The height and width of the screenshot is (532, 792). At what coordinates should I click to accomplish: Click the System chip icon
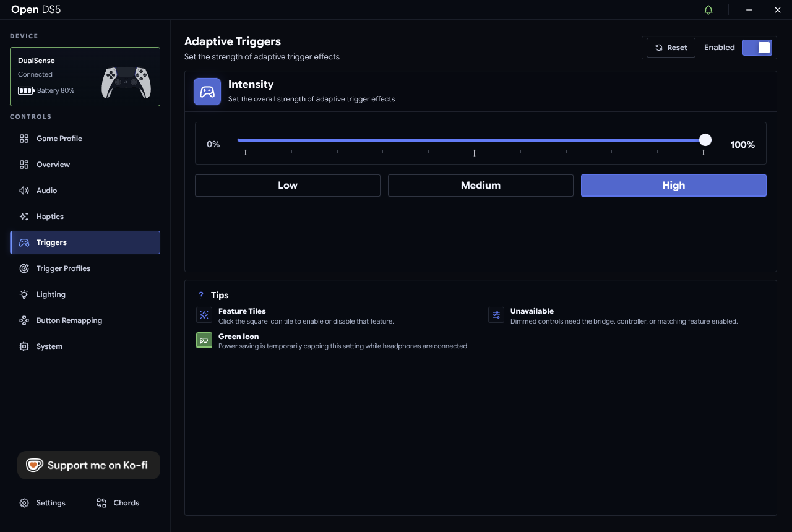[x=24, y=346]
